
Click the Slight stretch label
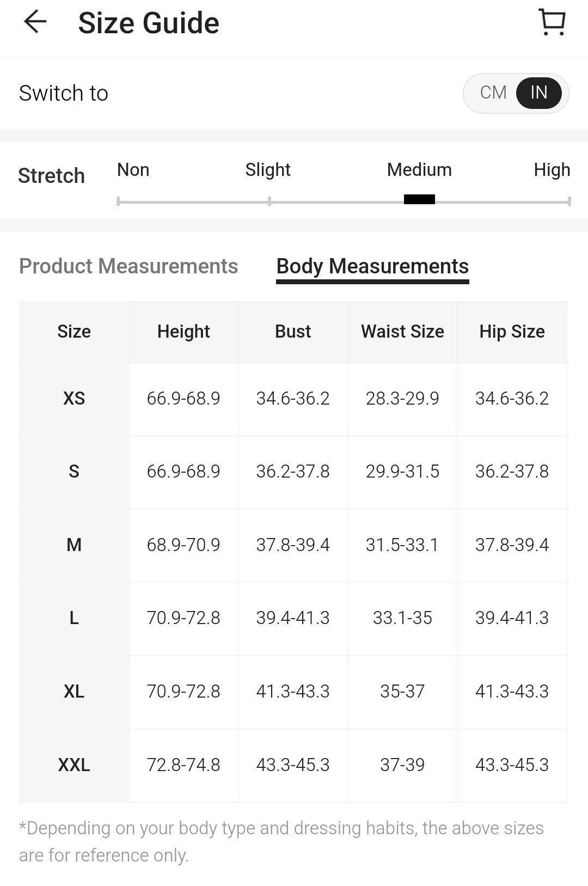[x=268, y=170]
